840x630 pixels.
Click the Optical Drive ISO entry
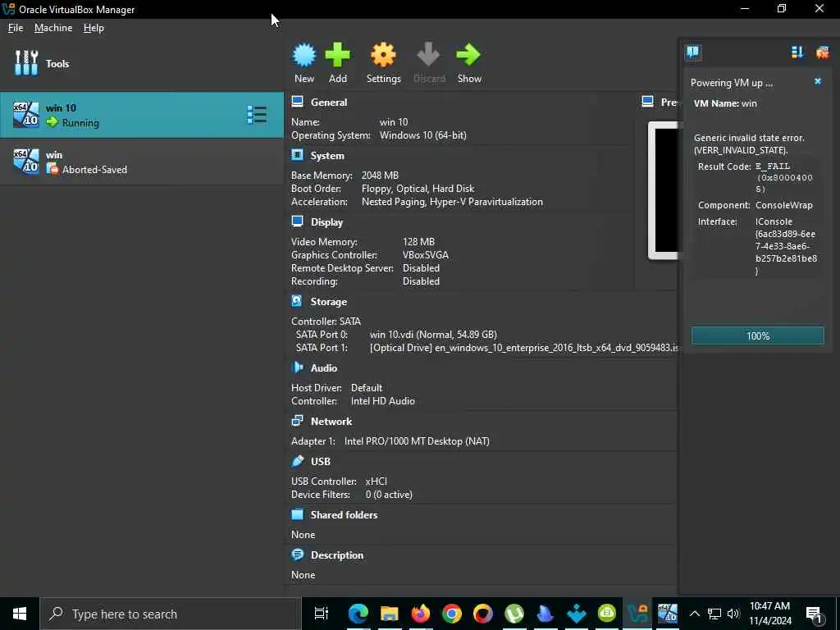point(524,348)
